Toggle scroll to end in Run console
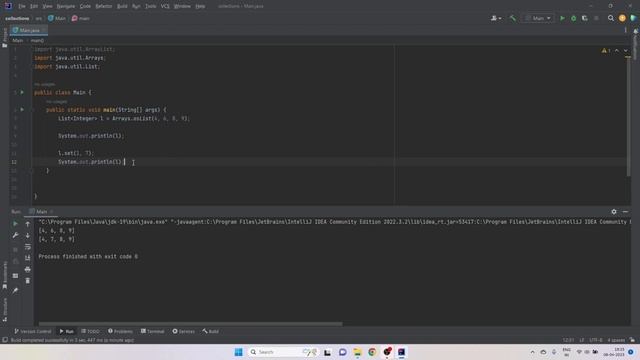 pyautogui.click(x=27, y=258)
